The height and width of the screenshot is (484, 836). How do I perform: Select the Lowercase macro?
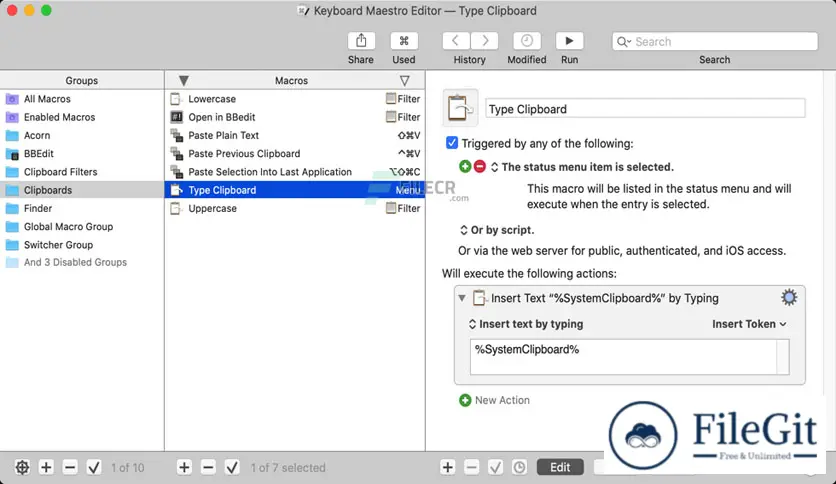(x=295, y=99)
